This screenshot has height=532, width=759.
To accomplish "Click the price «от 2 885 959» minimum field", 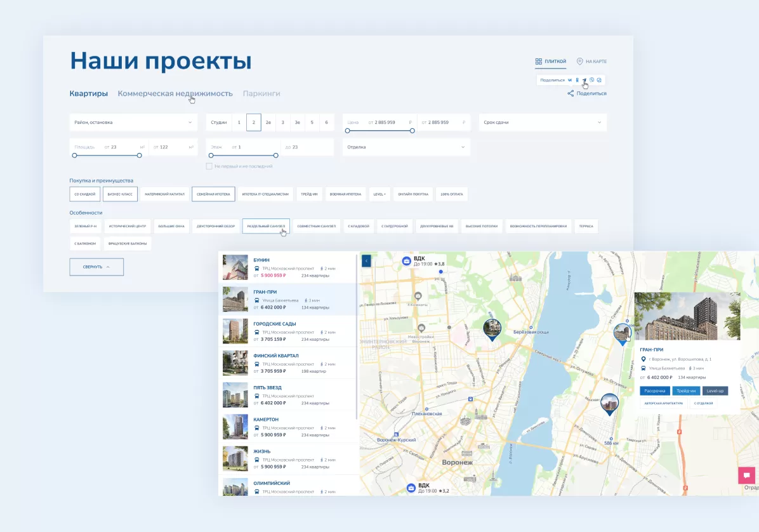I will [x=379, y=122].
